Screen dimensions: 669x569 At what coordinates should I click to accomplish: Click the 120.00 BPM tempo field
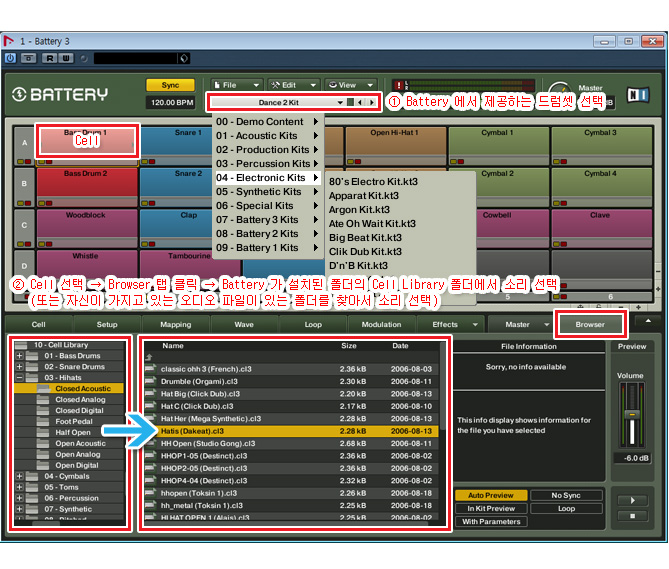(171, 102)
